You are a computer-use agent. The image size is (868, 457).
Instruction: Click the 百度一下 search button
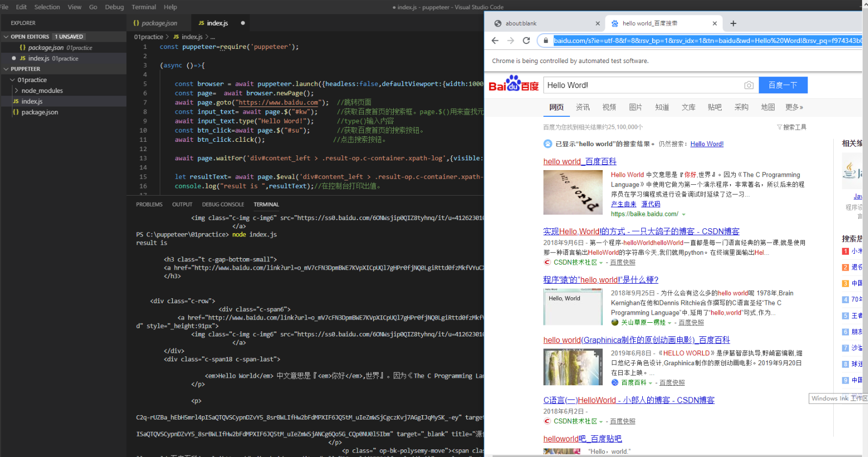point(783,85)
